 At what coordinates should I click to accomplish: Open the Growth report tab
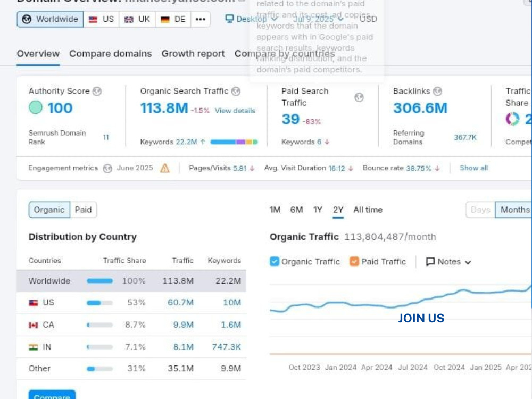(x=193, y=54)
